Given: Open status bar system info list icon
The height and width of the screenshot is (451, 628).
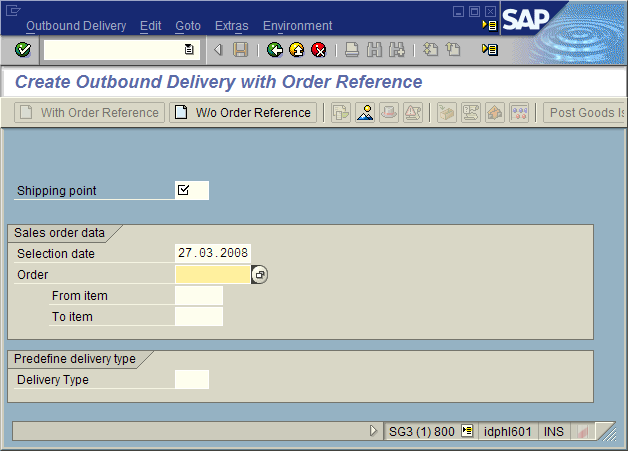Looking at the screenshot, I should point(467,431).
